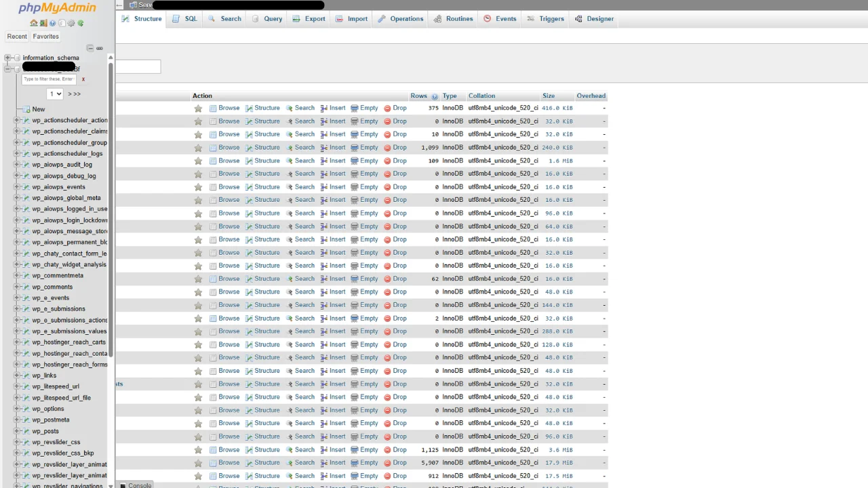The width and height of the screenshot is (868, 488).
Task: Go to the next page of tables
Action: (69, 94)
